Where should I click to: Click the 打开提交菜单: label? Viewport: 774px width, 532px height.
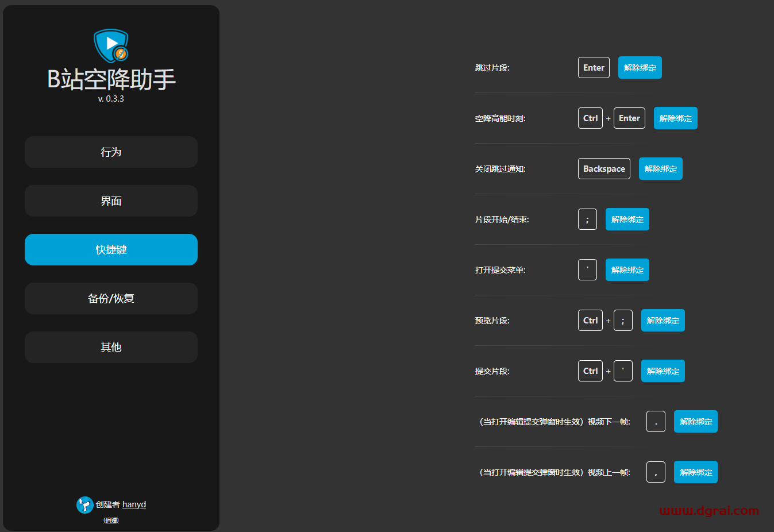pyautogui.click(x=500, y=270)
